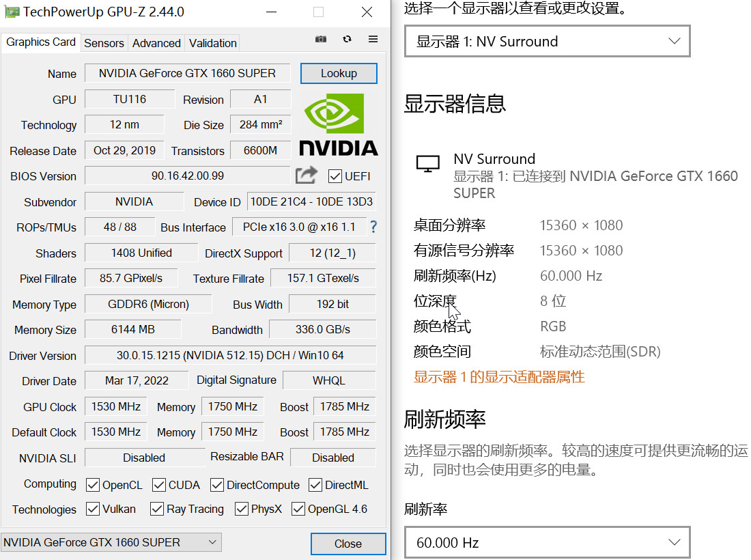Switch to the Validation tab
Viewport: 751px width, 560px height.
[212, 43]
